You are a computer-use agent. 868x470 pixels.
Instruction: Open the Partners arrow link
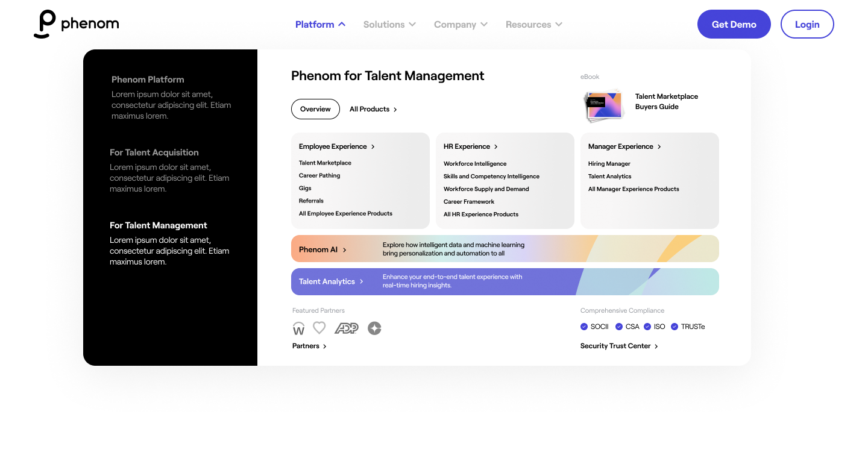309,346
